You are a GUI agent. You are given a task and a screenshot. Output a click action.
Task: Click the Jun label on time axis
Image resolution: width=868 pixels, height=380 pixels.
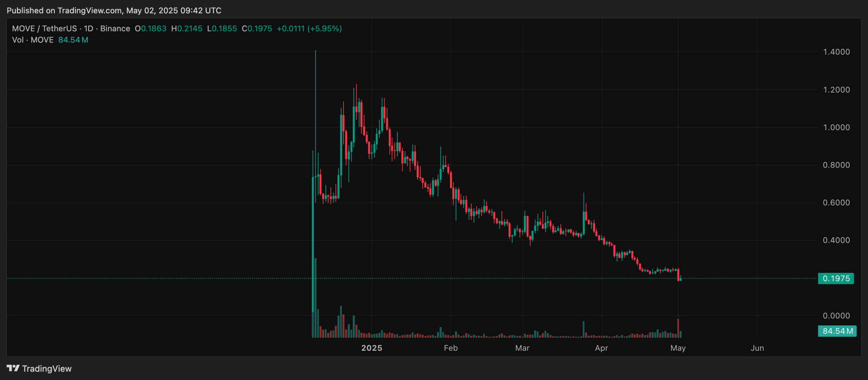coord(757,348)
